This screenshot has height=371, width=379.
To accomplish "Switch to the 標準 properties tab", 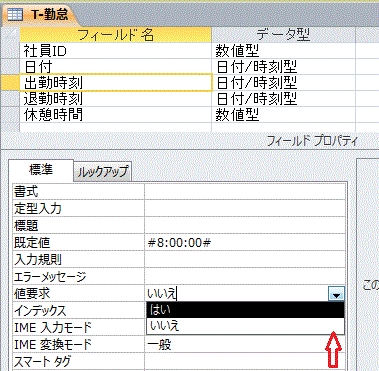I will [x=41, y=170].
